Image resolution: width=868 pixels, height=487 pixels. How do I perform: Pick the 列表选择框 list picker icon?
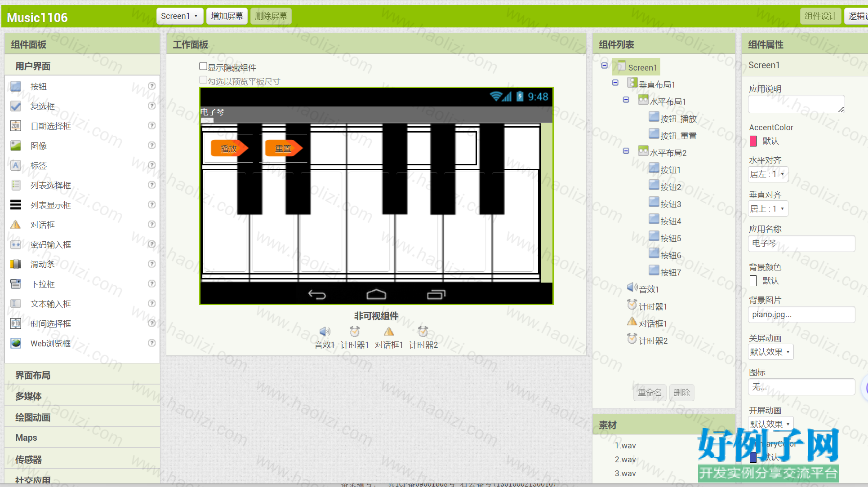tap(16, 185)
